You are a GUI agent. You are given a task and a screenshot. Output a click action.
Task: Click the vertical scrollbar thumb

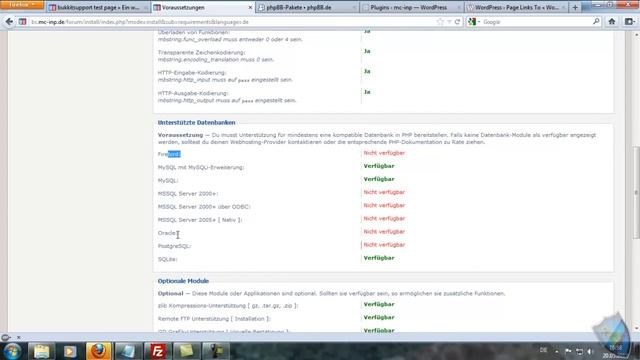click(x=636, y=192)
